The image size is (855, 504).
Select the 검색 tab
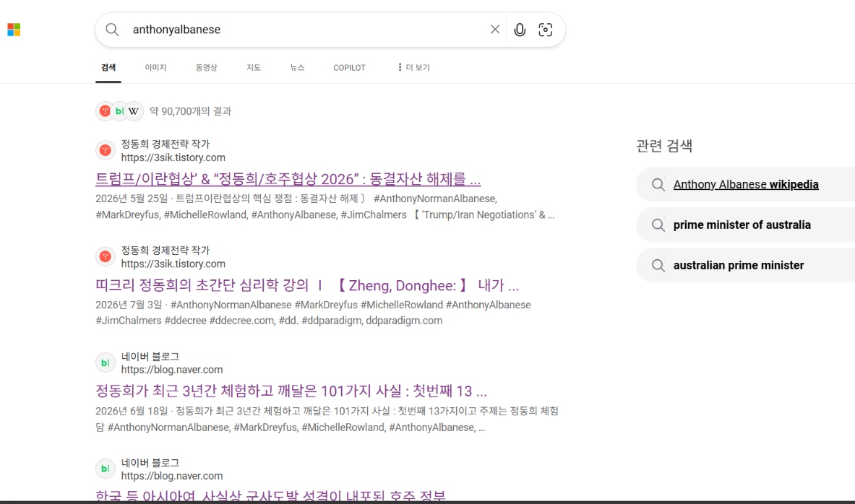click(x=108, y=68)
